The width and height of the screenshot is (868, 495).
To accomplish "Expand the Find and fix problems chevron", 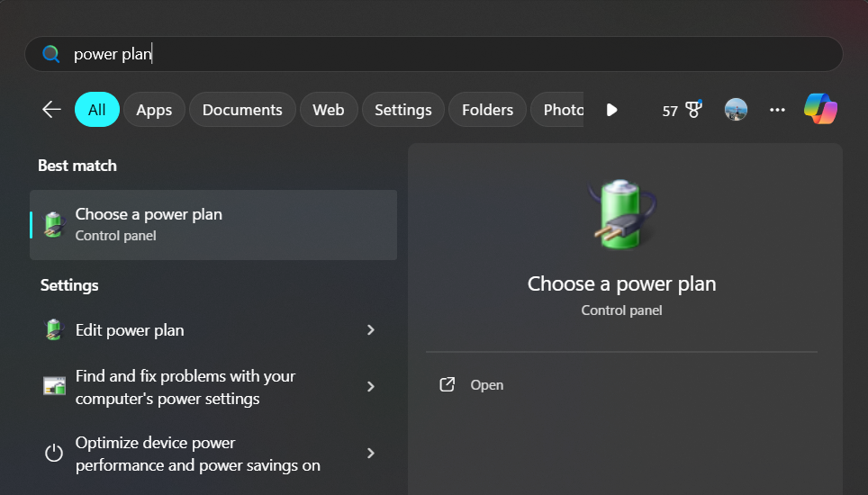I will click(370, 387).
